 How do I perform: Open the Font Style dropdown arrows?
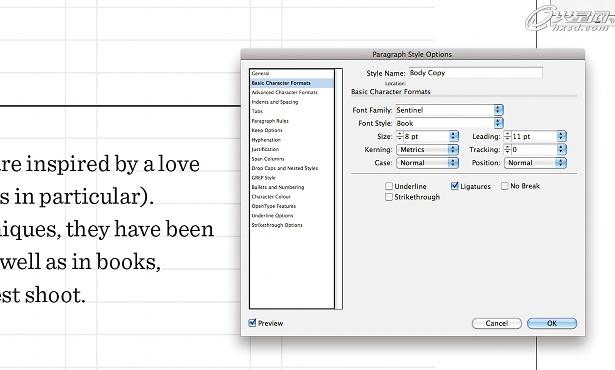498,123
